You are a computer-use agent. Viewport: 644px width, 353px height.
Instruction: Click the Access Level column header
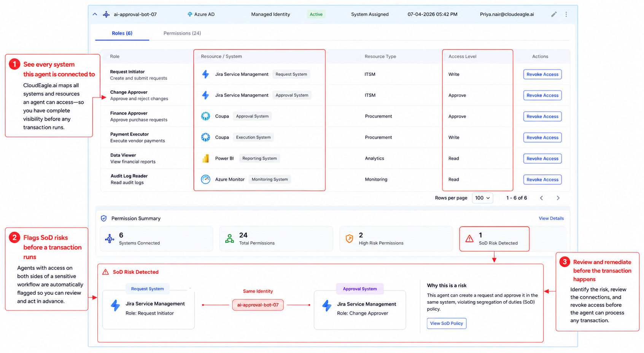(463, 57)
